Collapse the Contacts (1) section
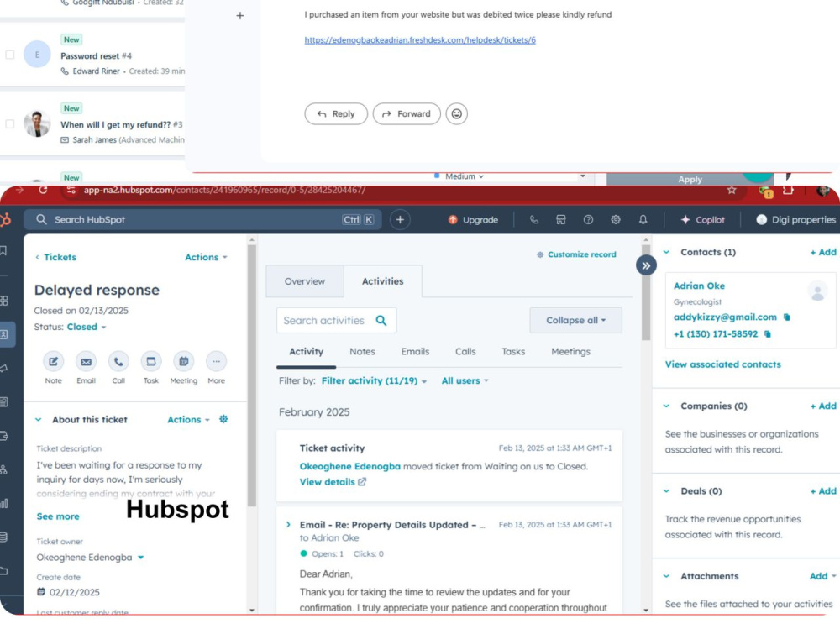The image size is (840, 629). click(x=666, y=252)
